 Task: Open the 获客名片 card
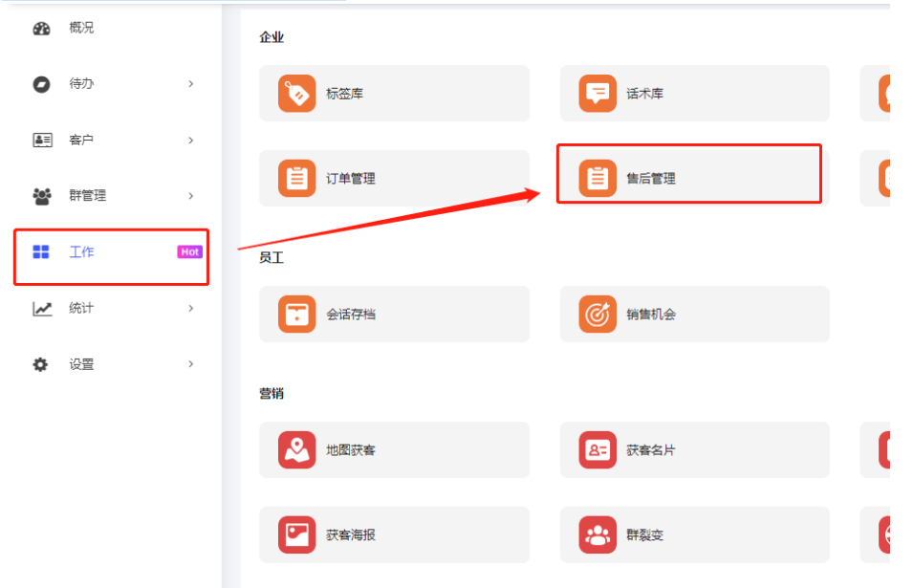(x=695, y=449)
